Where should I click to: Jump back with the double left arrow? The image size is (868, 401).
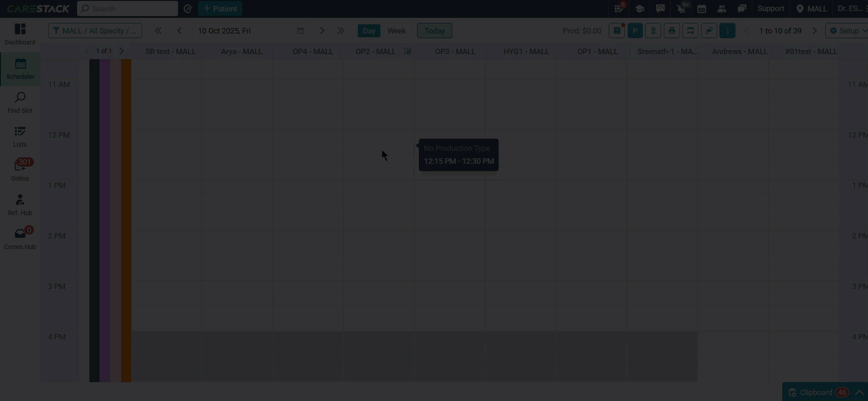click(158, 31)
